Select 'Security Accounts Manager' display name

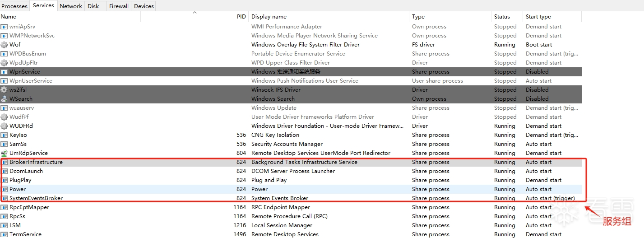coord(287,144)
